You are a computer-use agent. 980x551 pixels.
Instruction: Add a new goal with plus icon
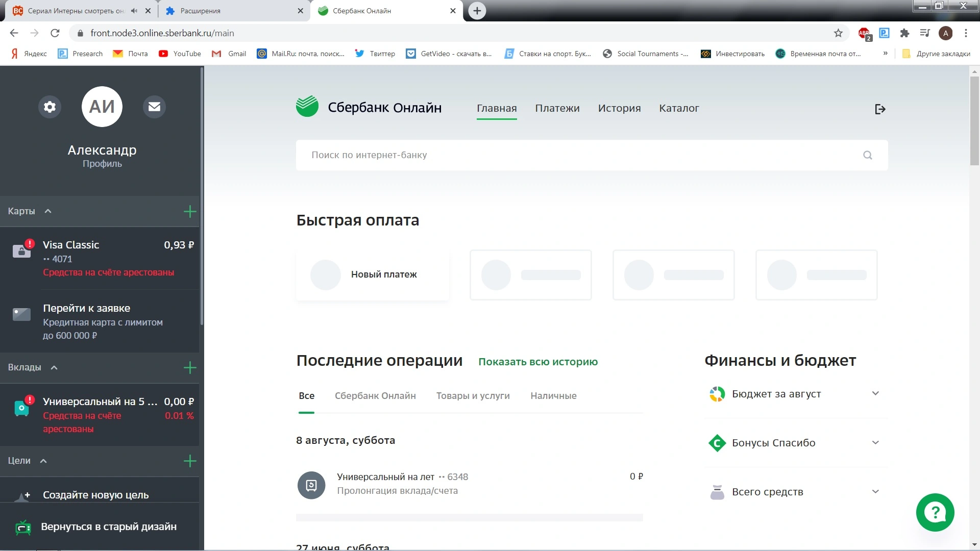[190, 461]
